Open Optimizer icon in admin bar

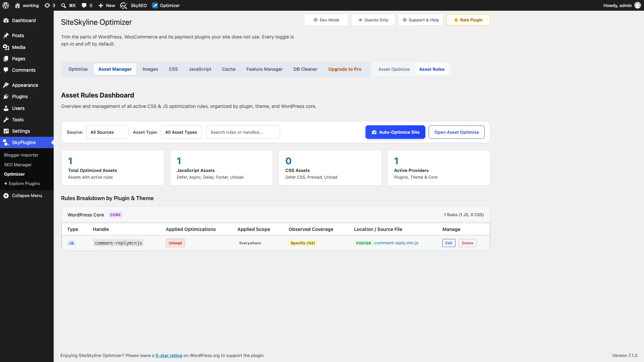tap(155, 5)
